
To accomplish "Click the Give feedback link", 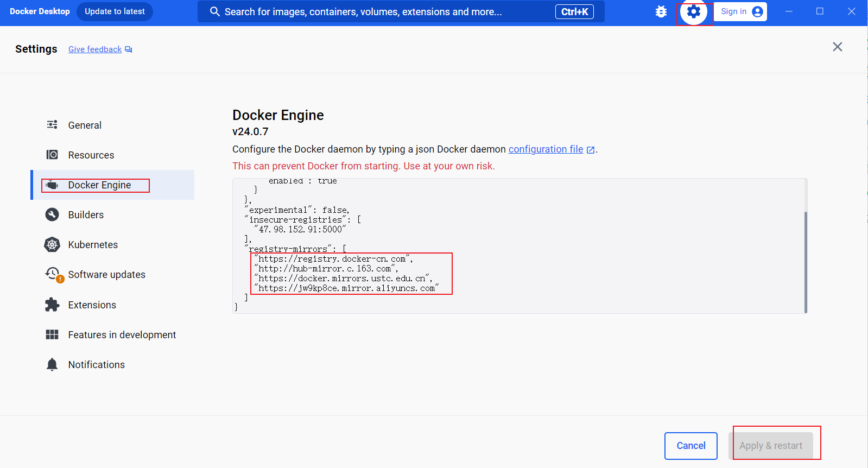I will coord(95,49).
